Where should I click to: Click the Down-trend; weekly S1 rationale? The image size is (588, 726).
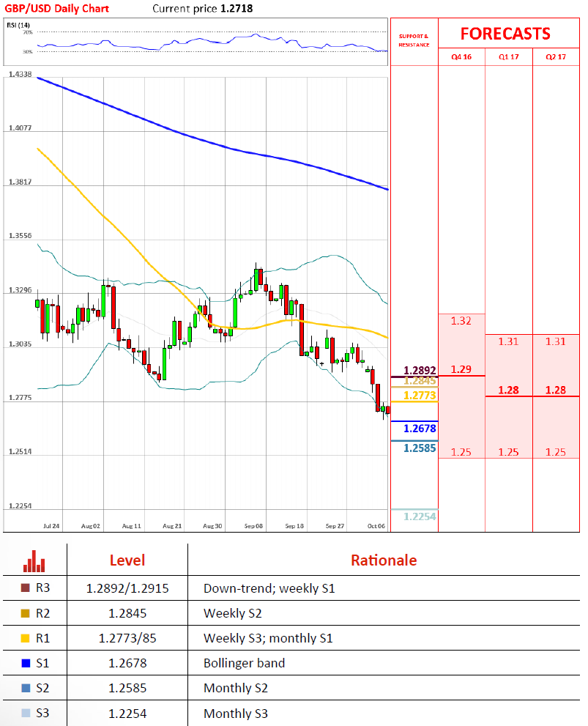tap(269, 588)
